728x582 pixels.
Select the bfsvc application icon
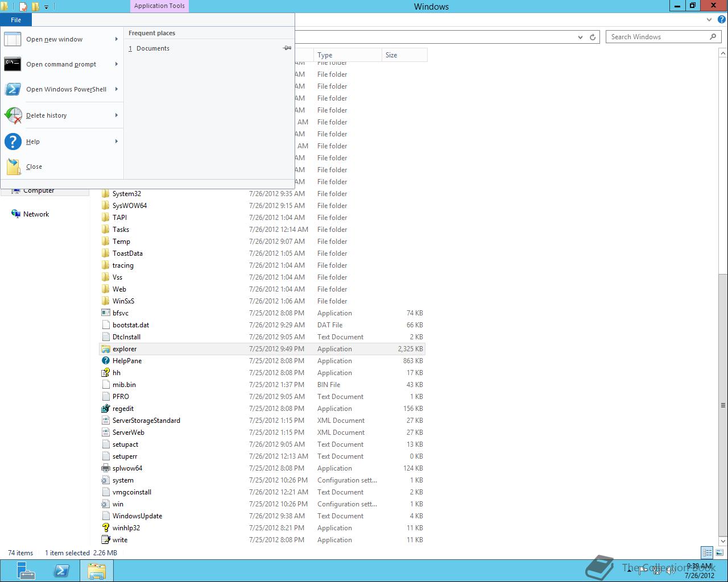pos(105,313)
